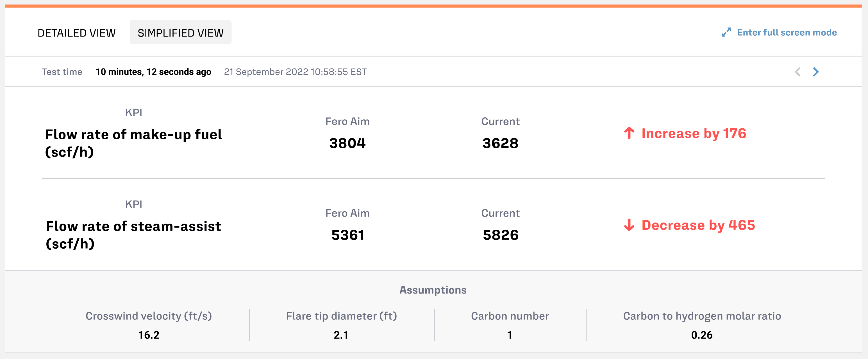This screenshot has width=868, height=359.
Task: Click the full screen expand arrows icon
Action: point(726,32)
